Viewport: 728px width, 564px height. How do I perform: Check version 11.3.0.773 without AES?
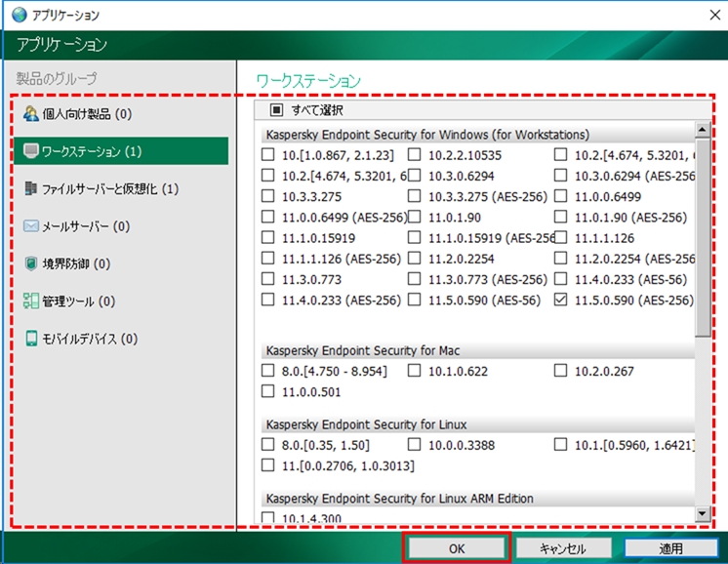(268, 279)
